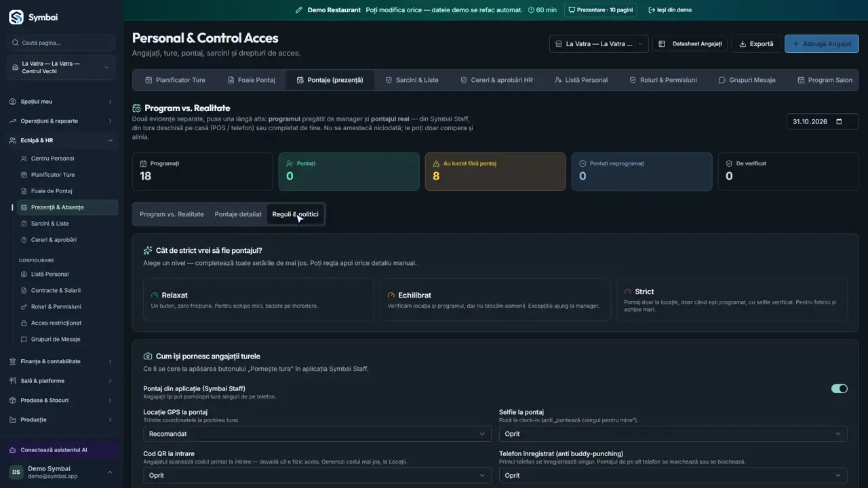Click the Roluri & Permisiuni sidebar icon
The height and width of the screenshot is (488, 868).
pos(24,307)
